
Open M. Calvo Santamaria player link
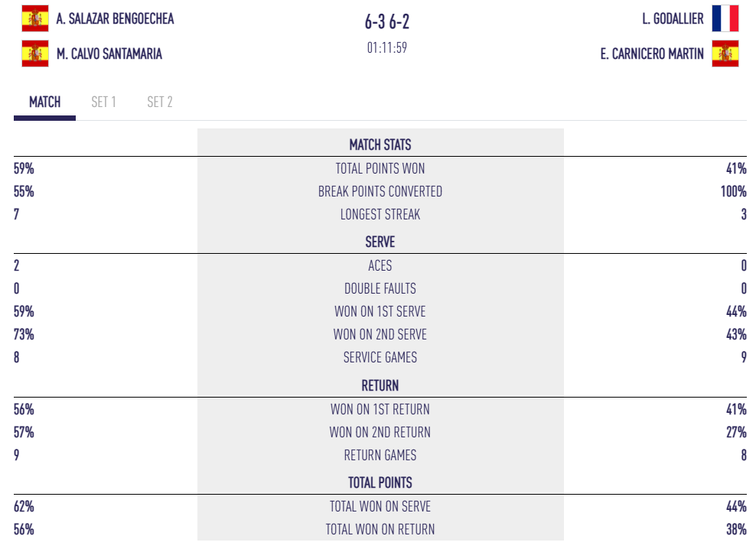click(109, 54)
